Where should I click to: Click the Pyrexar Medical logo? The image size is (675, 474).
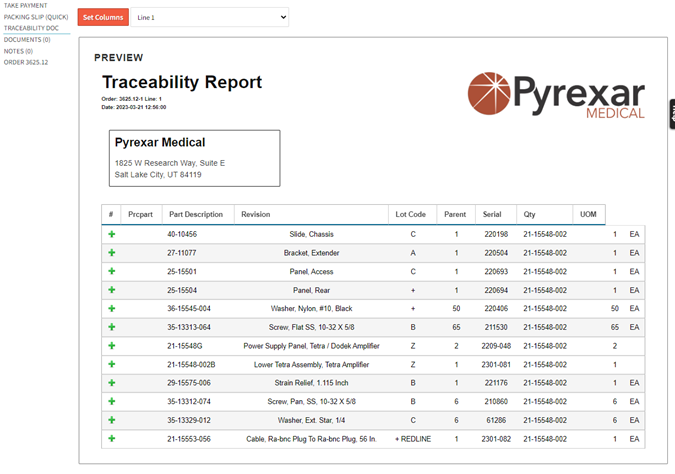click(x=556, y=95)
